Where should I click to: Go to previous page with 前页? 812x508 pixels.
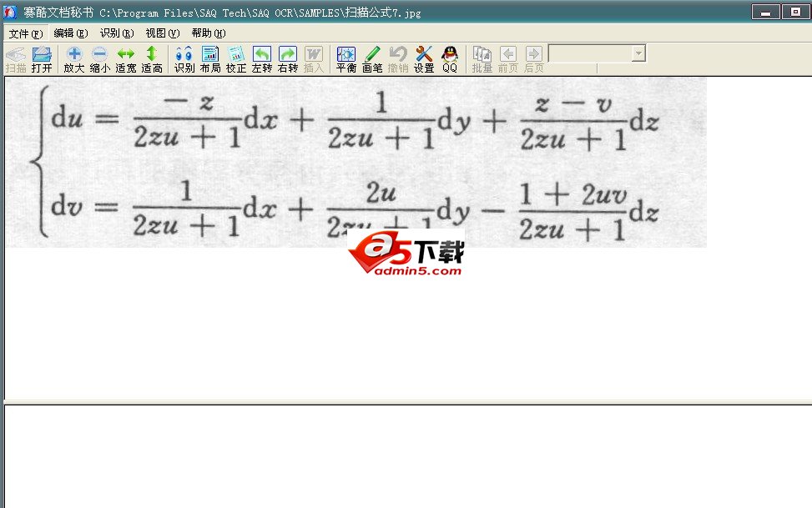pyautogui.click(x=508, y=59)
